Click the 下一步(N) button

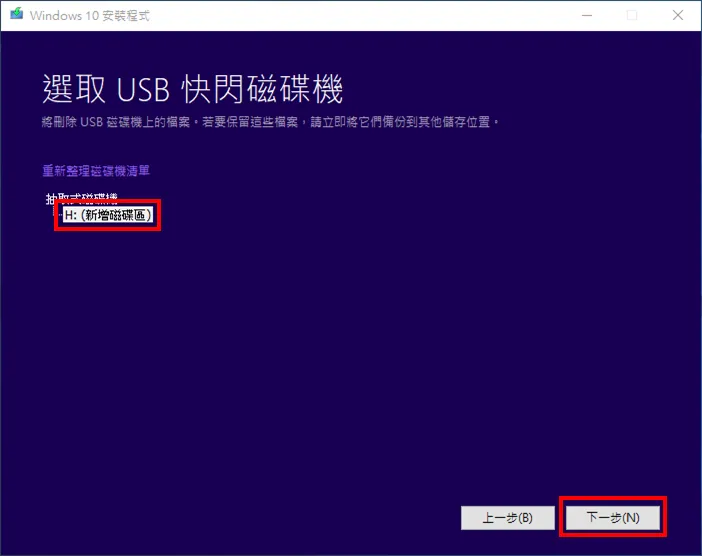point(612,518)
